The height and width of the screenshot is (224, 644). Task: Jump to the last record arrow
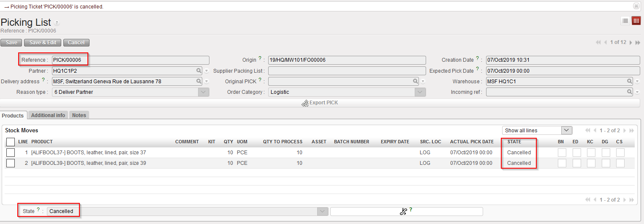tap(637, 42)
